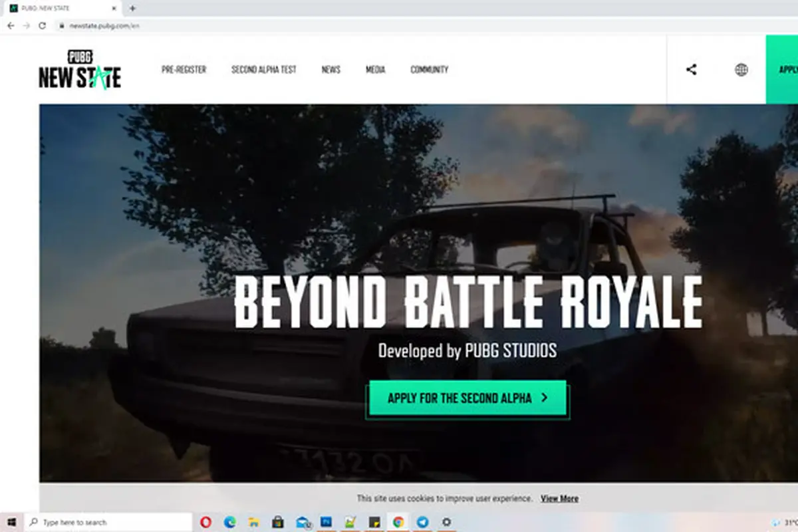Open the Mail app from the taskbar
Viewport: 798px width, 532px height.
click(x=303, y=522)
